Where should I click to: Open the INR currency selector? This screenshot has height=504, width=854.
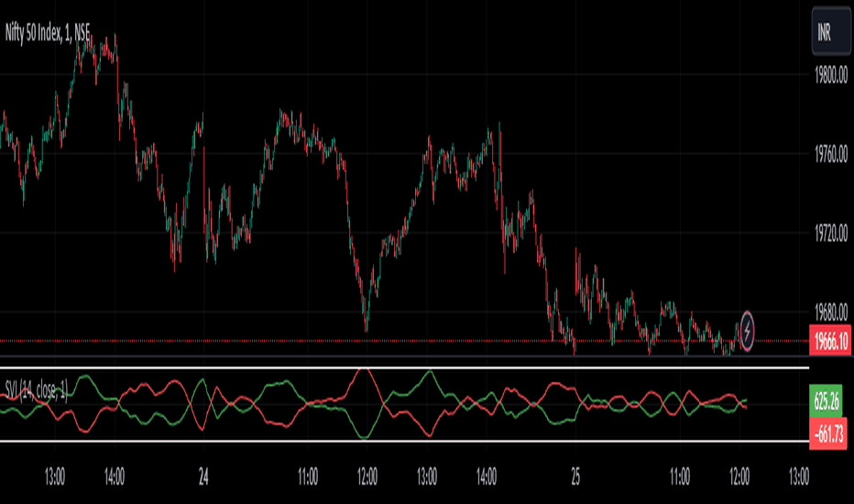pos(831,31)
